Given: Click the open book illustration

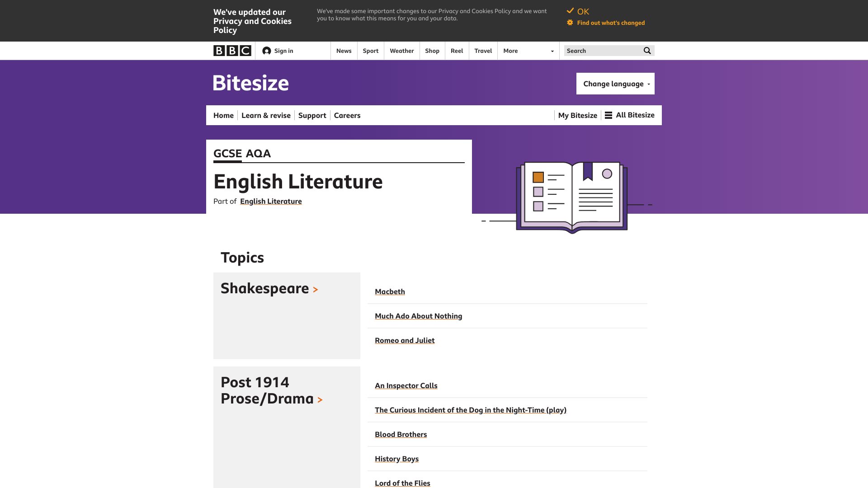Looking at the screenshot, I should pos(572,197).
